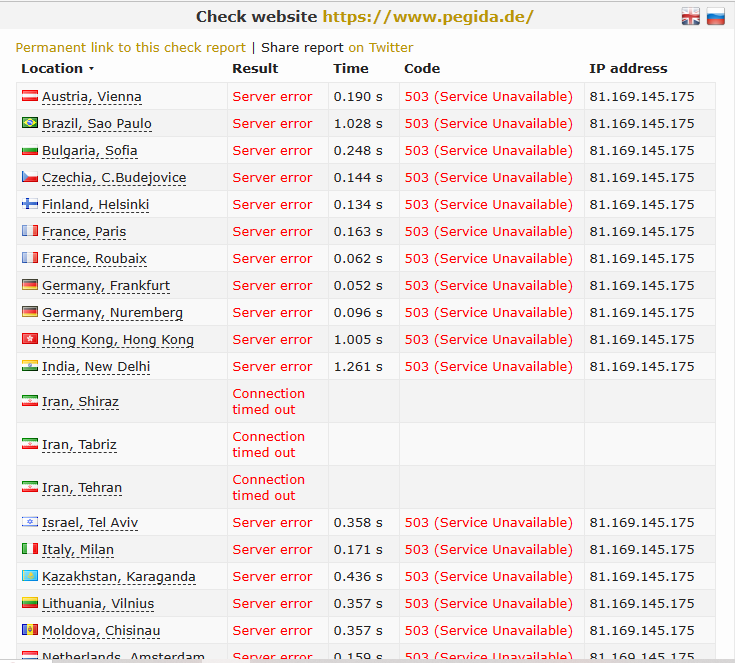Open the Italy, Milan location

(x=78, y=550)
